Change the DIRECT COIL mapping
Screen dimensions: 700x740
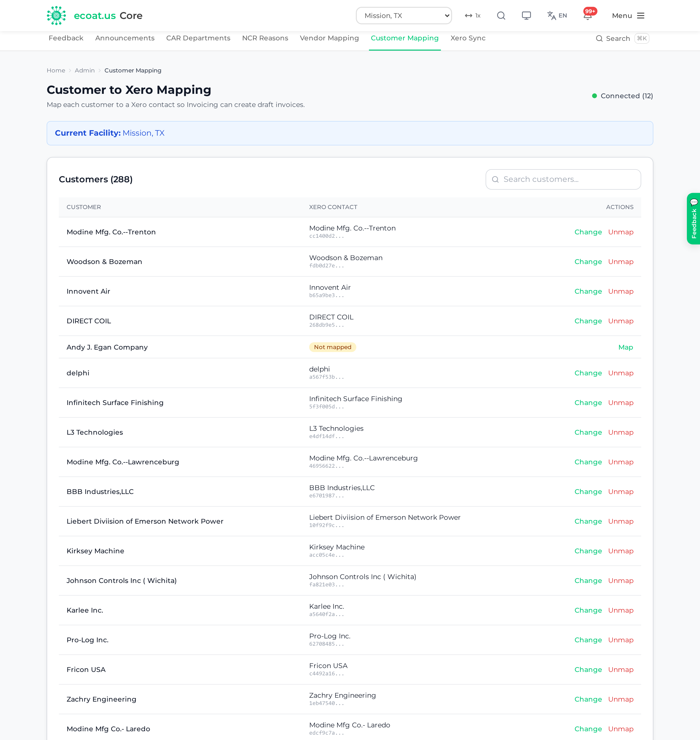pos(588,321)
